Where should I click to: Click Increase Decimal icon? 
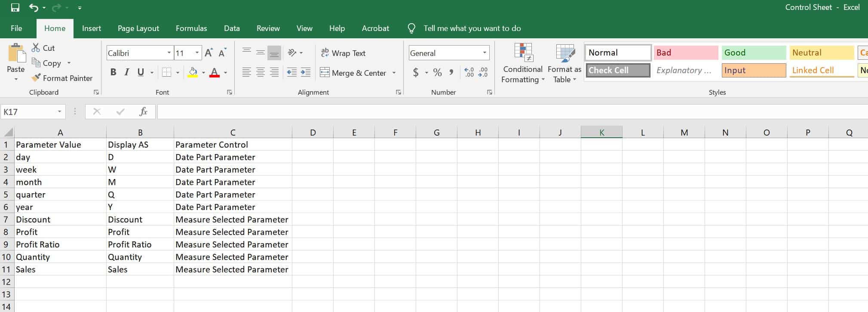(469, 72)
